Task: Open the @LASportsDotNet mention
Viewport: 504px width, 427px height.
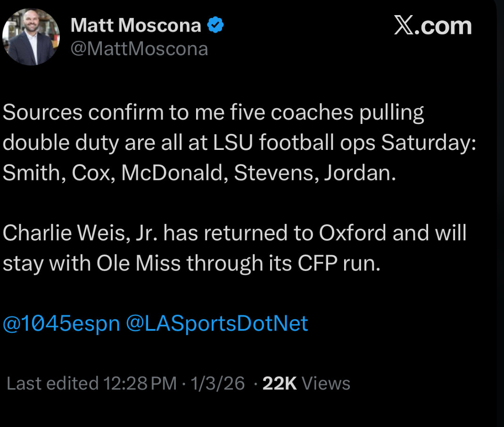Action: pyautogui.click(x=217, y=324)
